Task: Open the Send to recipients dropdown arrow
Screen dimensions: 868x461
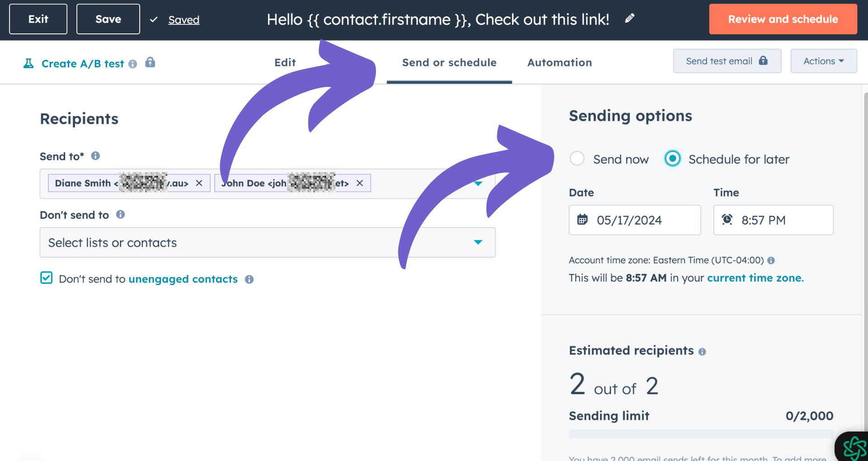Action: (x=478, y=183)
